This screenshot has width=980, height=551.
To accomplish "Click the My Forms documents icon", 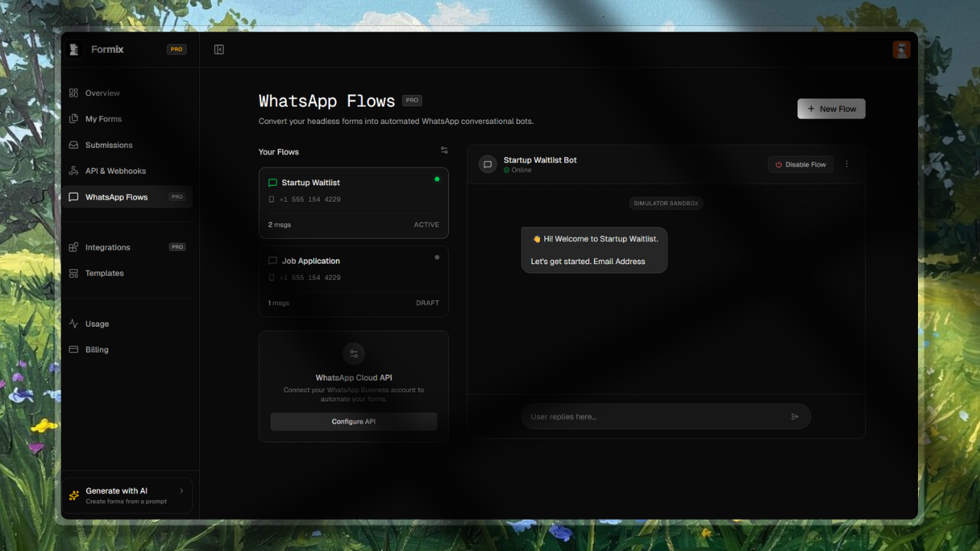I will [x=73, y=119].
